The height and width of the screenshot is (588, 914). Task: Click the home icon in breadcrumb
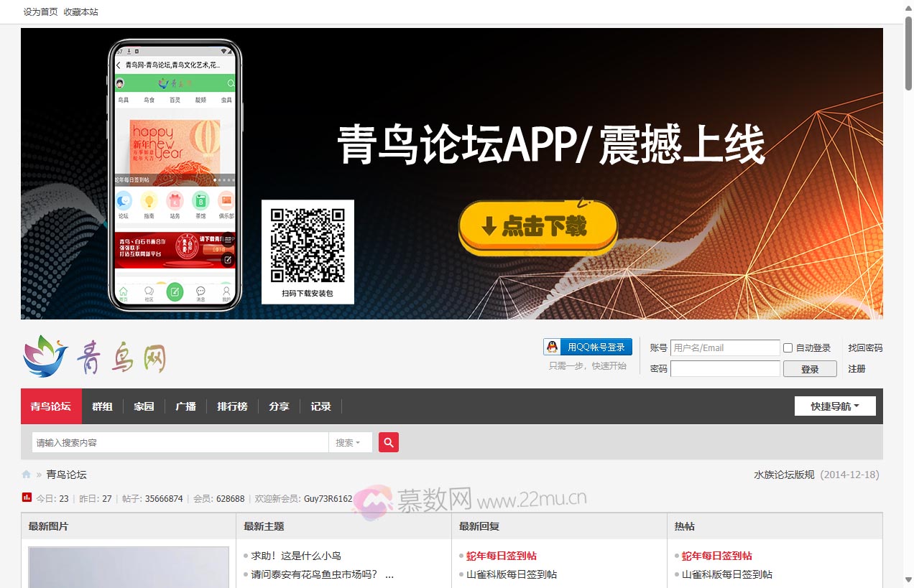(27, 475)
